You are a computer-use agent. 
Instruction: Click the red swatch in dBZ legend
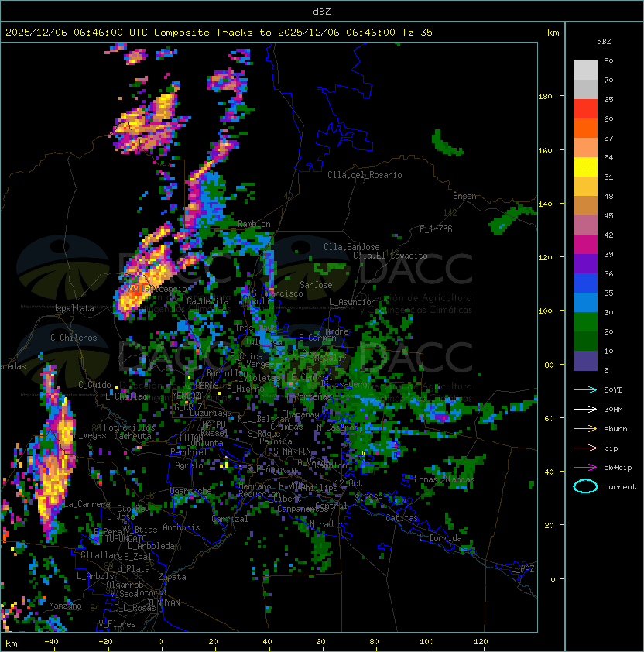click(x=585, y=109)
